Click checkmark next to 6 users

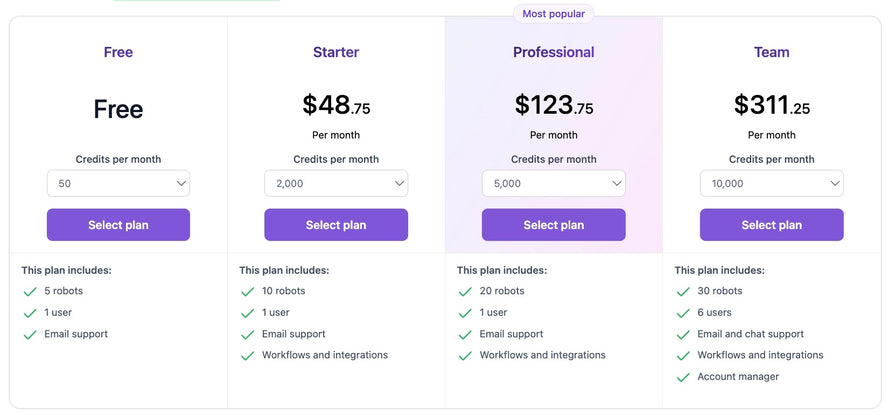click(683, 313)
